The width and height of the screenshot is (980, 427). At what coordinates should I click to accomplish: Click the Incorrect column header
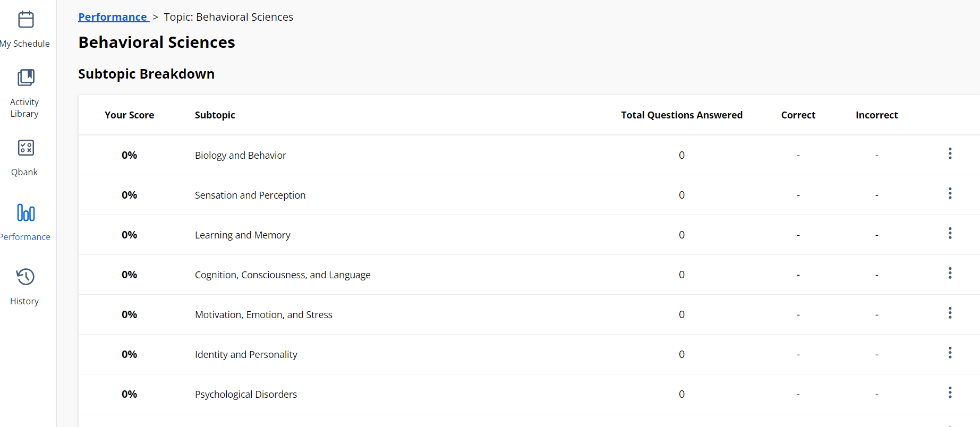[x=876, y=115]
